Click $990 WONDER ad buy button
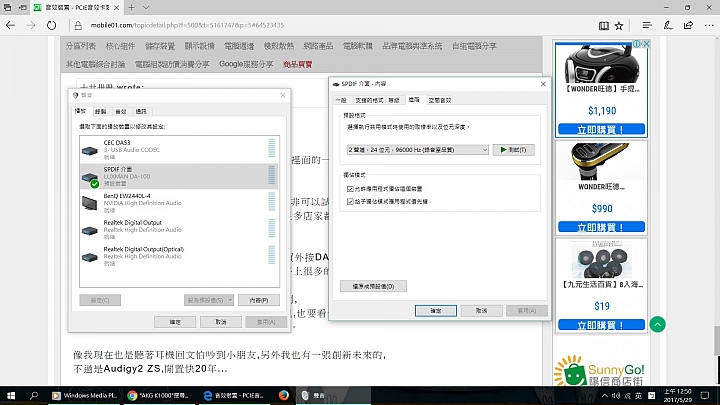720x405 pixels. pos(602,227)
